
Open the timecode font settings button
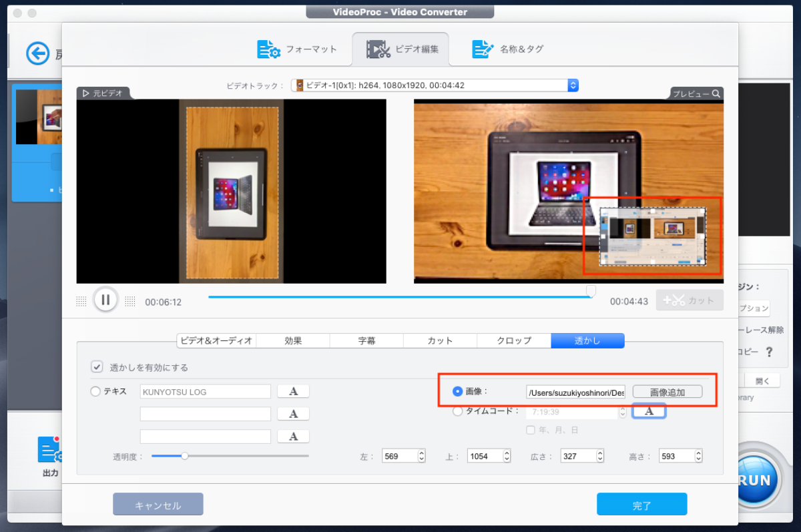coord(649,411)
